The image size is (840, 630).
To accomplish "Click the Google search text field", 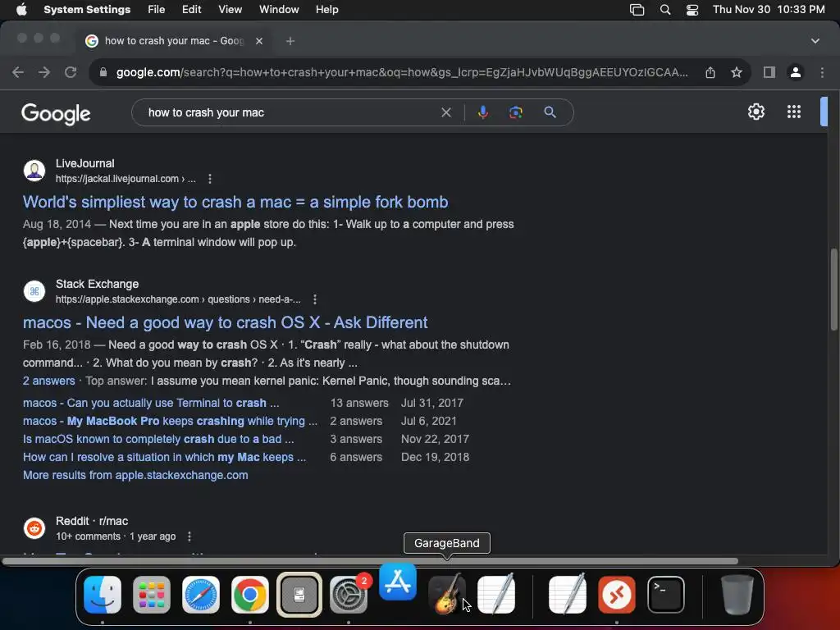I will 290,112.
